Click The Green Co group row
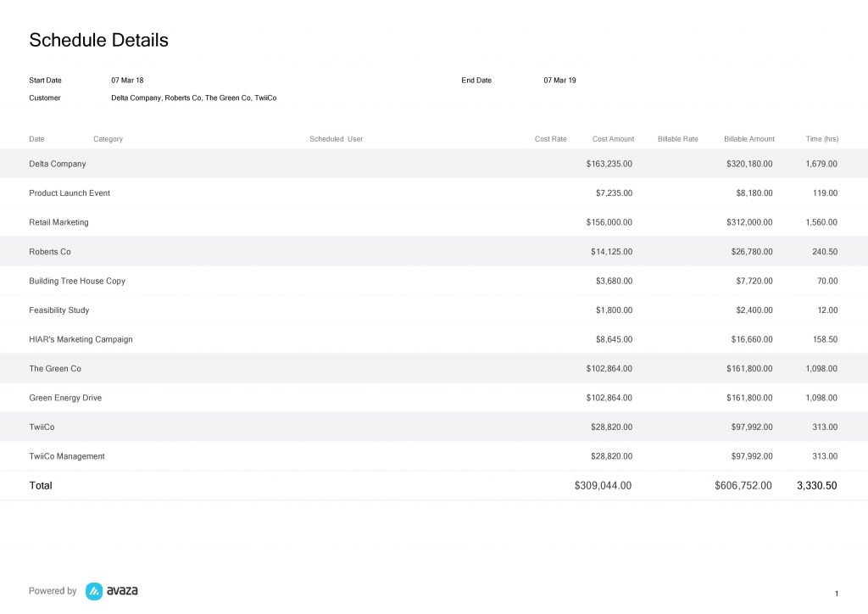This screenshot has height=614, width=868. pyautogui.click(x=55, y=369)
